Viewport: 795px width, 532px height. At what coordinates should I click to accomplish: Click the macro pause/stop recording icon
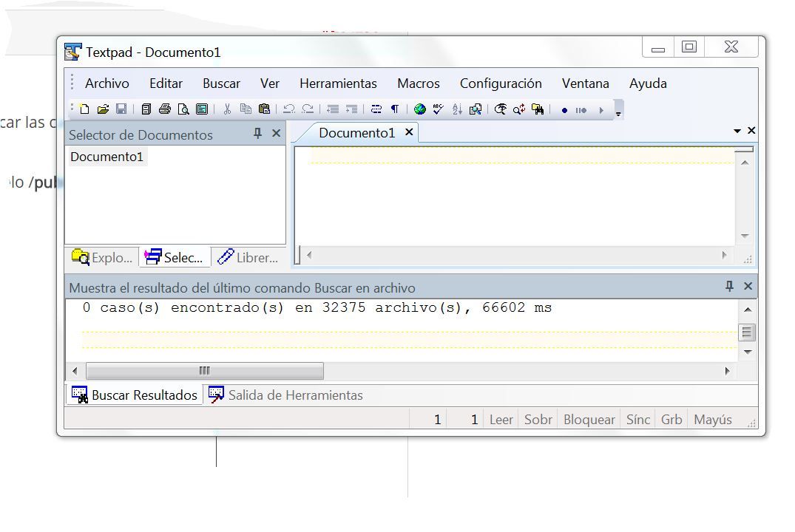coord(581,110)
